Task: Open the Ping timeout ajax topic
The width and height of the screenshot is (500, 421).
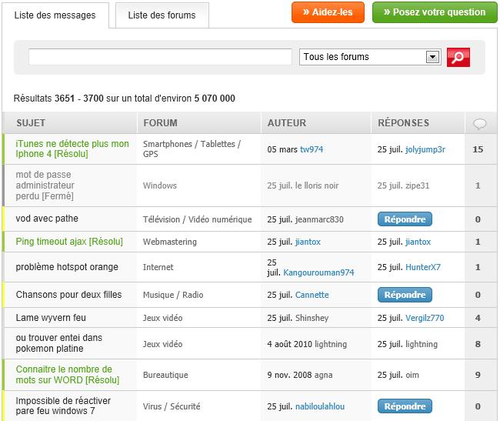Action: [69, 241]
